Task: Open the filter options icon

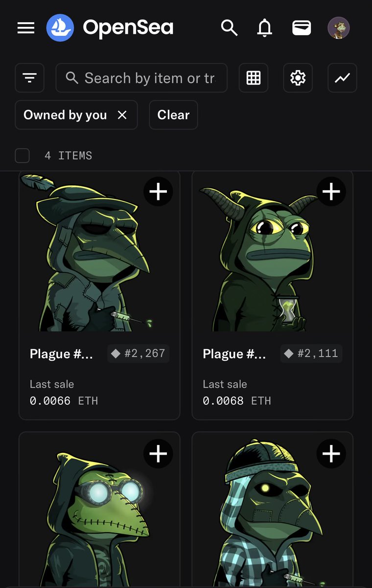Action: coord(30,78)
